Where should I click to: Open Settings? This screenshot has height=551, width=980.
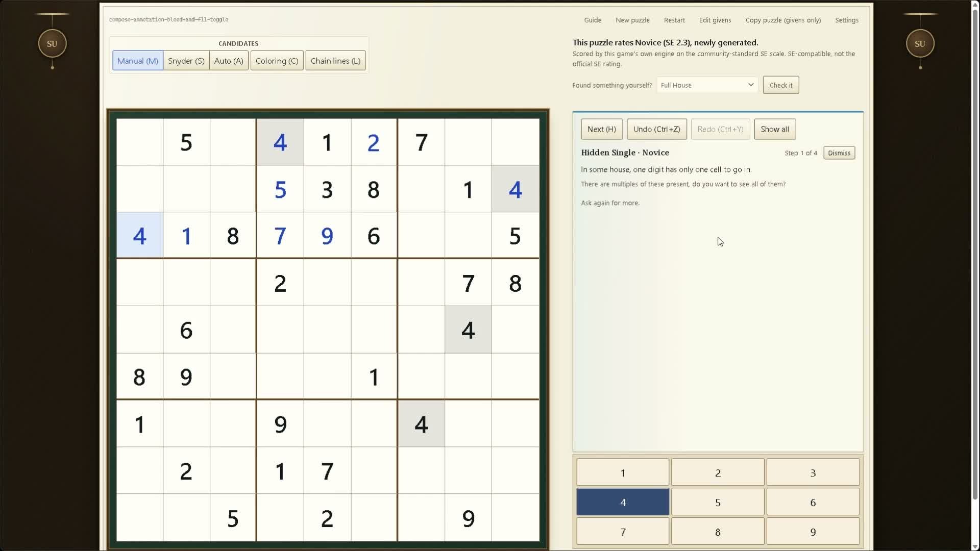tap(847, 20)
